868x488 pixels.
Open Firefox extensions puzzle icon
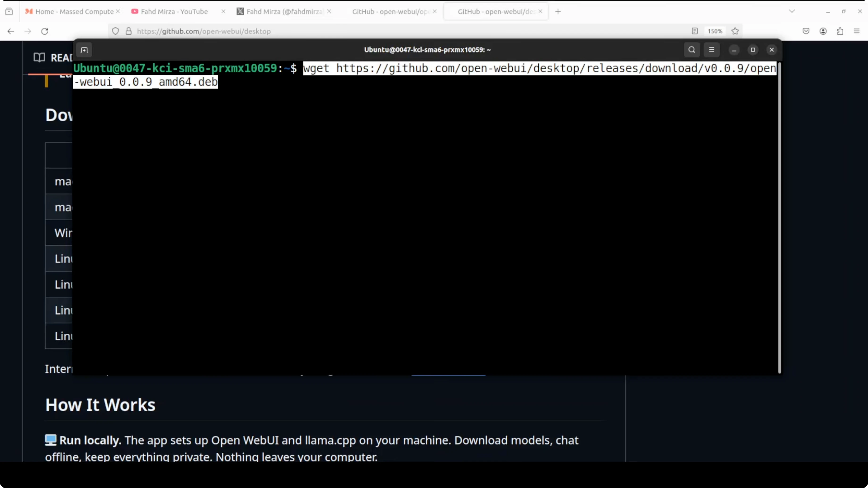tap(840, 31)
